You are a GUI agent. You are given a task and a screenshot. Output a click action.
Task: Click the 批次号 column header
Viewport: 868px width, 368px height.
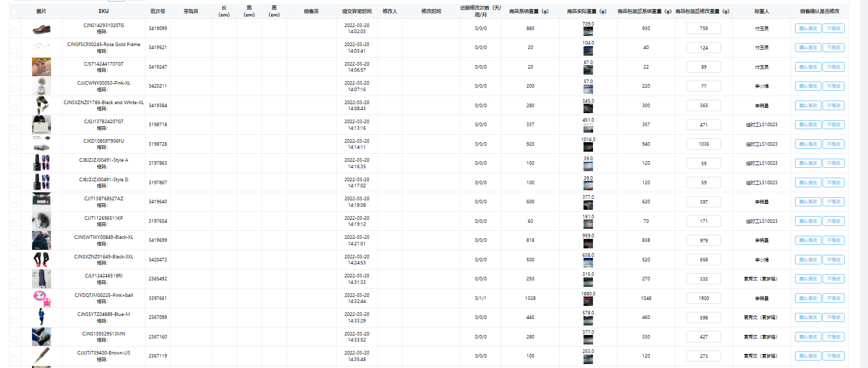(157, 11)
